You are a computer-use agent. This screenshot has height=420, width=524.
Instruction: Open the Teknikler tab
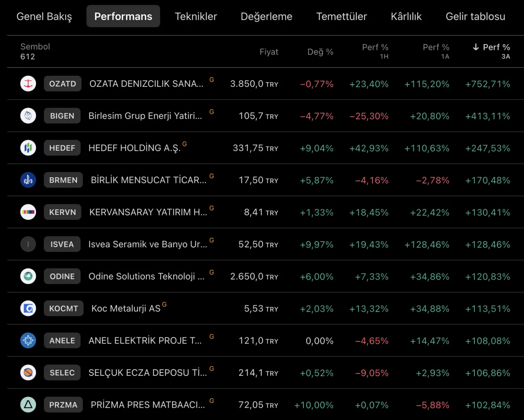196,16
